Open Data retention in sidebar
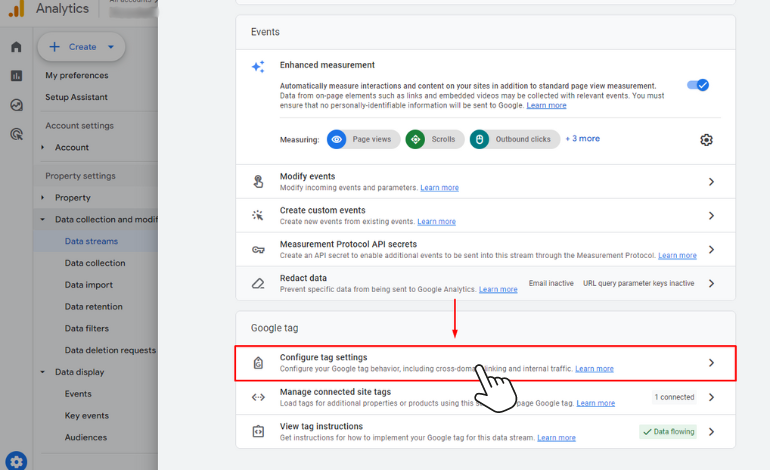Image resolution: width=770 pixels, height=470 pixels. pyautogui.click(x=93, y=306)
